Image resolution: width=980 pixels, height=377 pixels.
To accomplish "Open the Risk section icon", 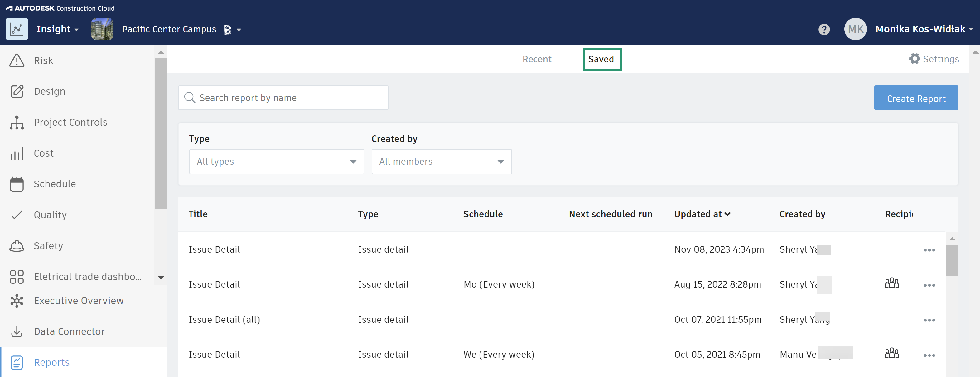I will point(17,60).
